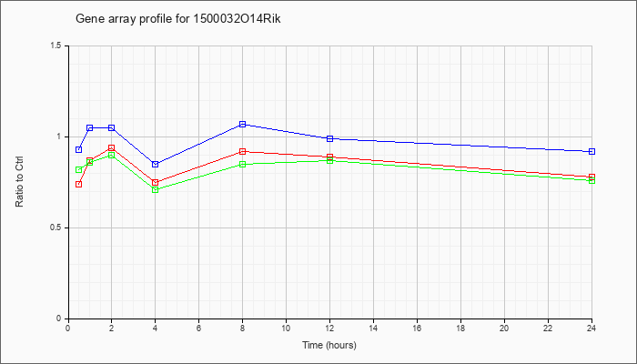Screen dimensions: 637x364
Task: Click the blue marker at 12 hours
Action: 329,138
